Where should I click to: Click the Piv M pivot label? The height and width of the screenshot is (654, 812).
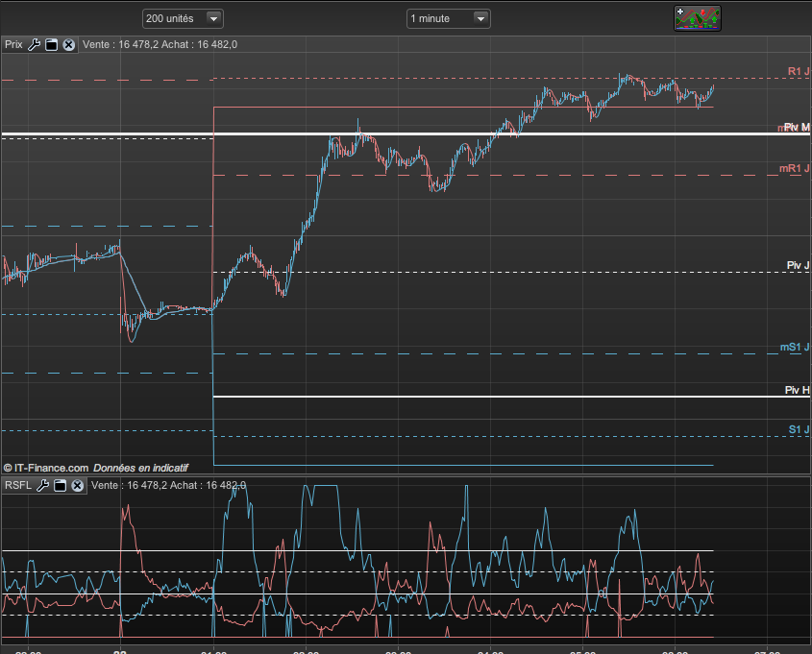(x=797, y=128)
